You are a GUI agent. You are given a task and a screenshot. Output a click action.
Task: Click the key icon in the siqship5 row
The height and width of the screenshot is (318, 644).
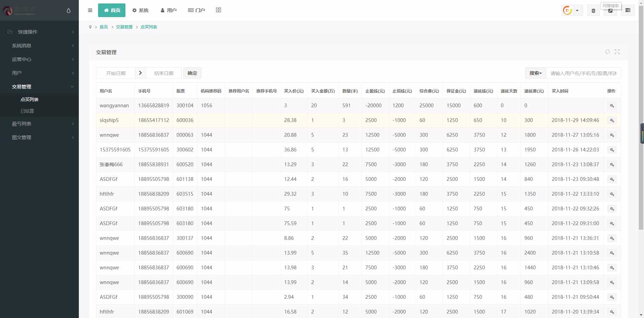point(612,121)
